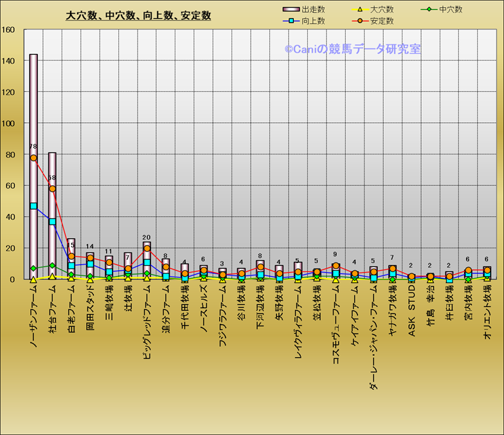Click the 160 value on the y-axis
Viewport: 504px width, 435px height.
point(9,30)
